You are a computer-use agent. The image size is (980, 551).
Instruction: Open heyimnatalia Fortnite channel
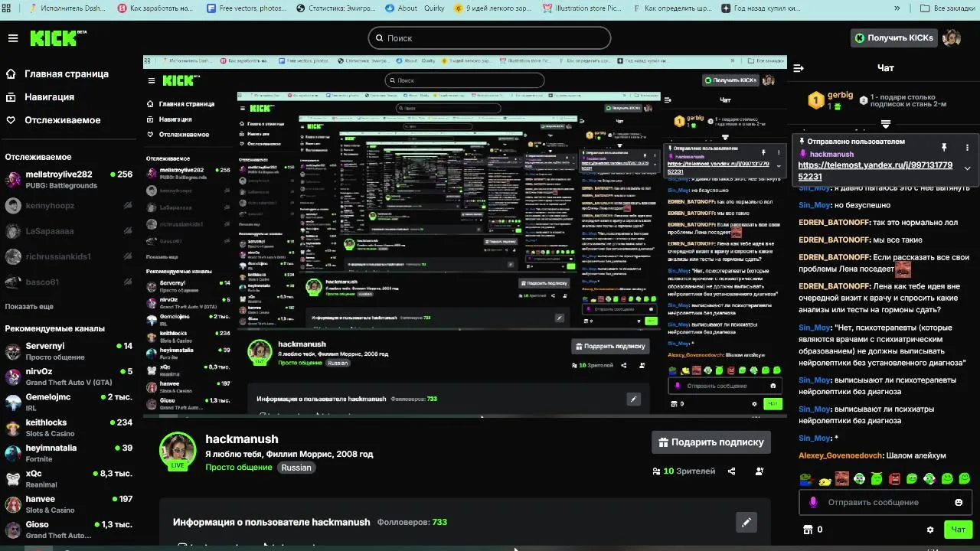pyautogui.click(x=69, y=453)
